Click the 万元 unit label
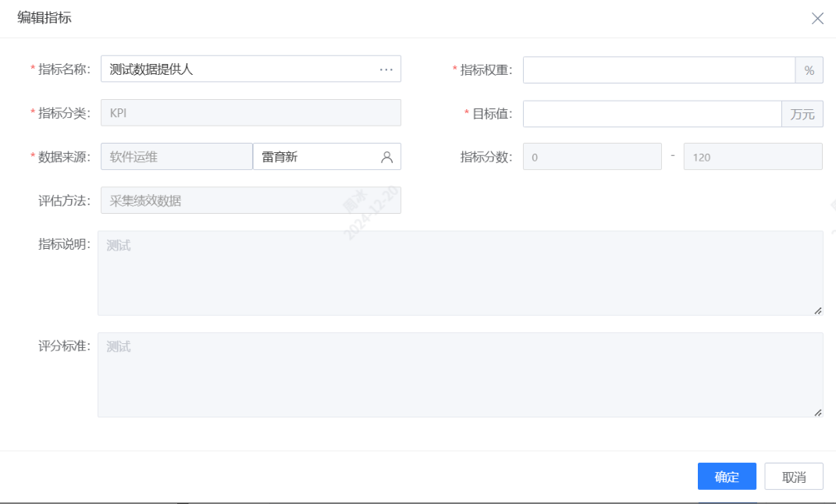Viewport: 836px width, 504px height. [x=802, y=114]
